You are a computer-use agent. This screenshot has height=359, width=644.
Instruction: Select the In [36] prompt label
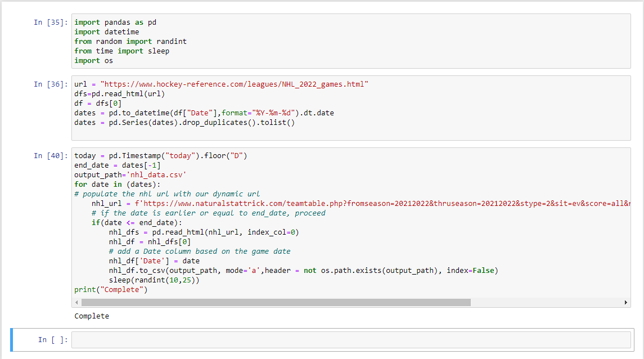pyautogui.click(x=51, y=84)
